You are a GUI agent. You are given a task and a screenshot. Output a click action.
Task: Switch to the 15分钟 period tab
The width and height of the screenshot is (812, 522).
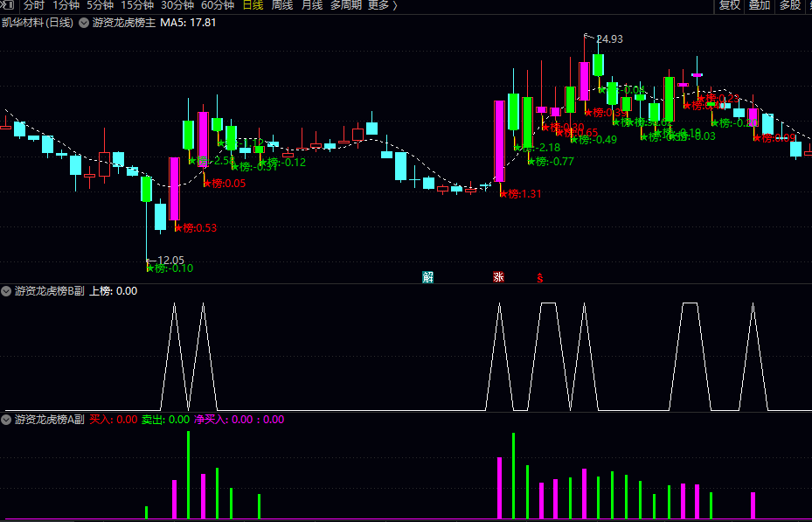click(x=137, y=6)
